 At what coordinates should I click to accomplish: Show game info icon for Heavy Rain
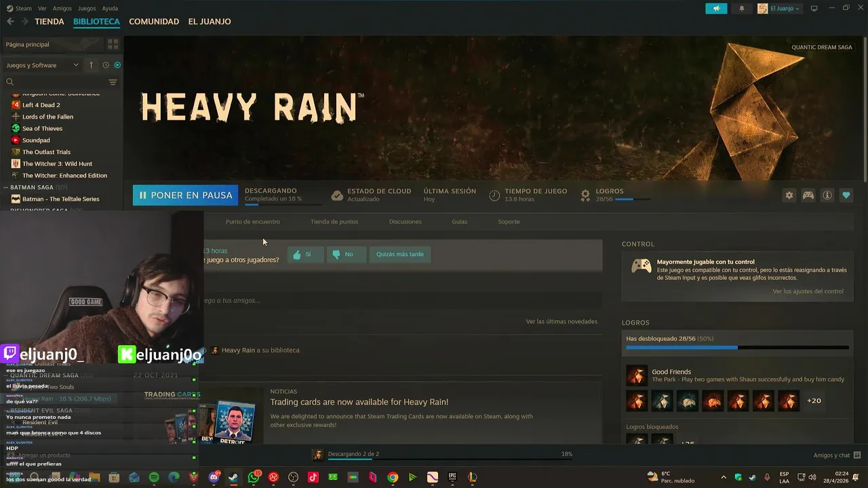pyautogui.click(x=827, y=195)
